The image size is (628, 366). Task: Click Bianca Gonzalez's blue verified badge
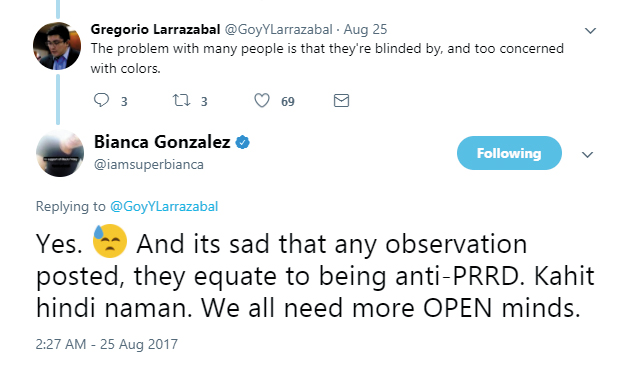[x=242, y=142]
